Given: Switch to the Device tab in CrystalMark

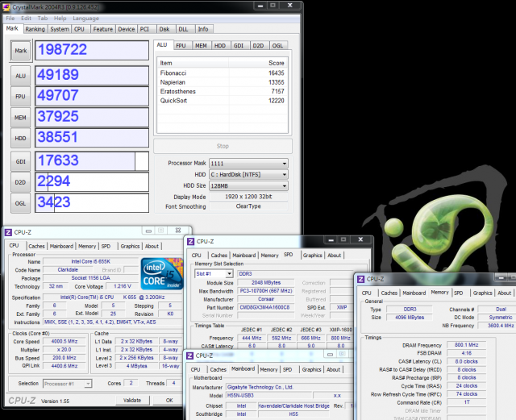Looking at the screenshot, I should (127, 29).
